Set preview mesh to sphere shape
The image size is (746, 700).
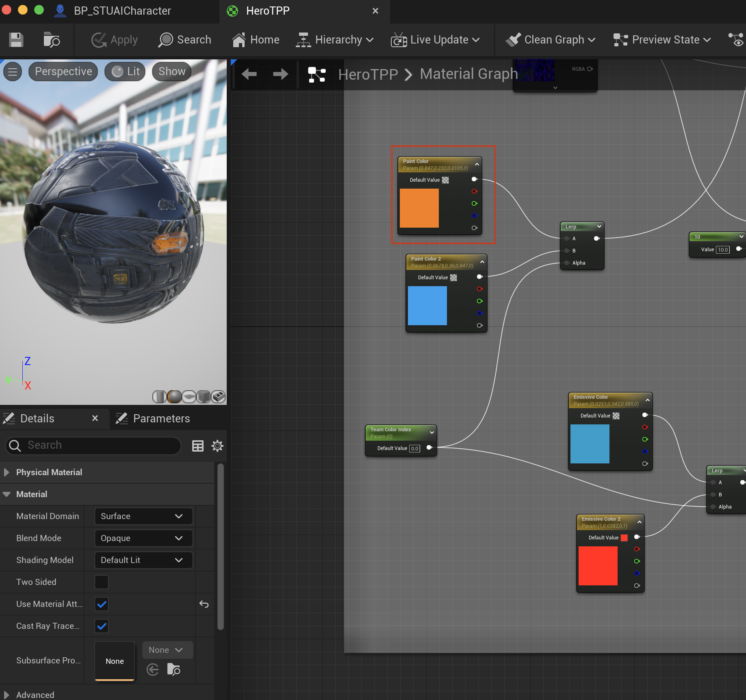(174, 396)
